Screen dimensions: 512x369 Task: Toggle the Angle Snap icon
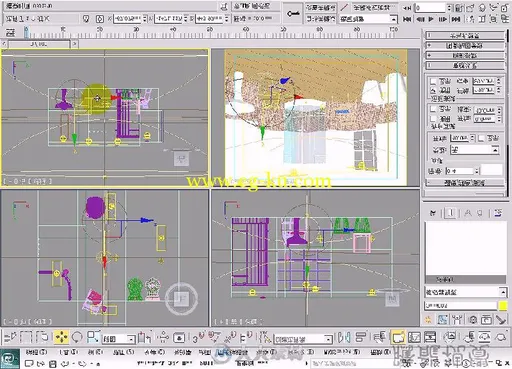click(214, 337)
